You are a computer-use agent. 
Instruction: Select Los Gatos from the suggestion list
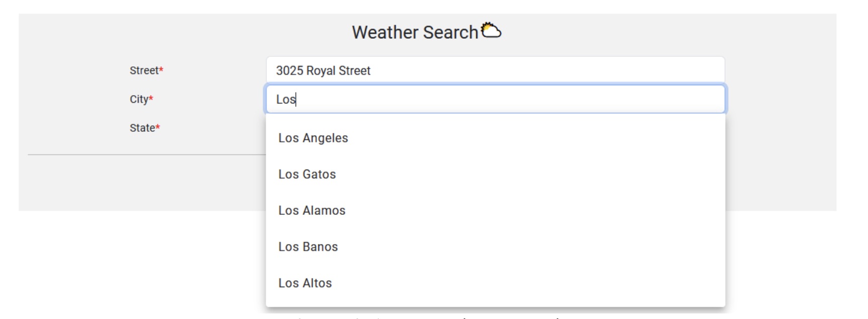(308, 174)
